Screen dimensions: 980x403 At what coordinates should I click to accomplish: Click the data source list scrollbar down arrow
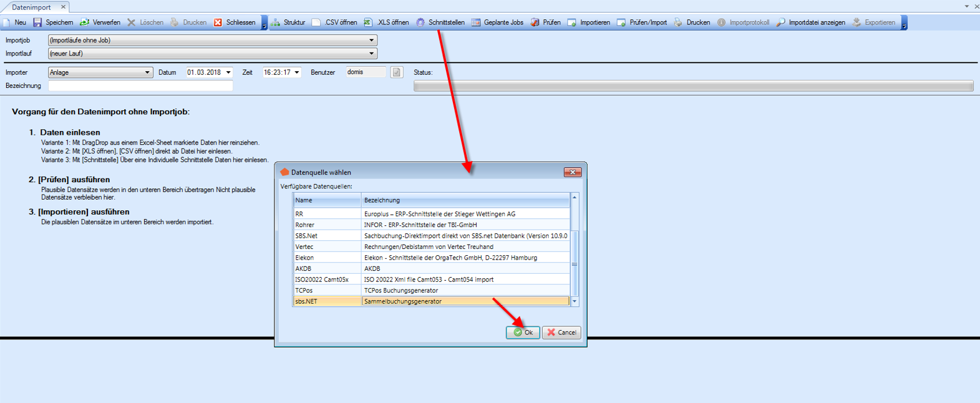tap(575, 302)
